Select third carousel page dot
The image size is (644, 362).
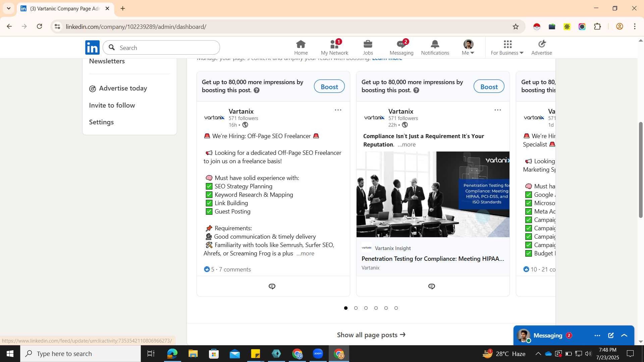[366, 308]
